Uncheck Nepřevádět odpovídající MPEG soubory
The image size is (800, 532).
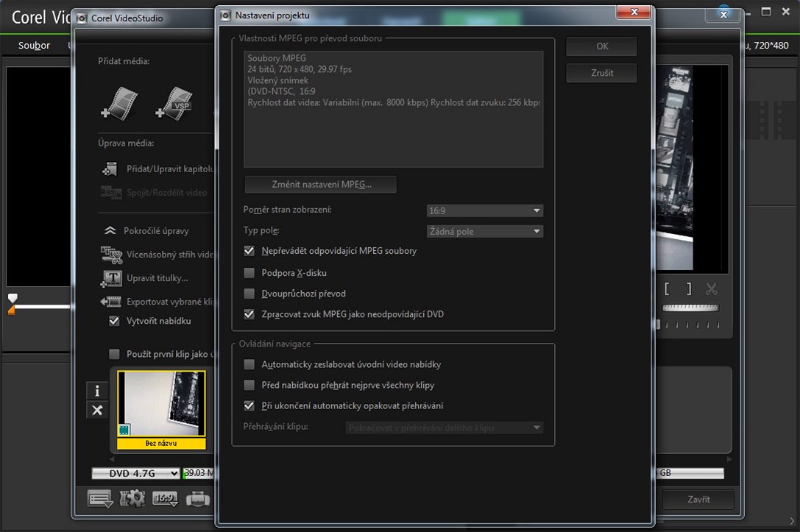(249, 251)
